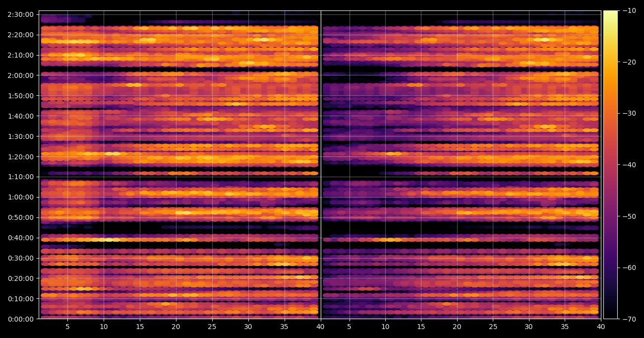644x338 pixels.
Task: Select the left heatmap's x-axis label 35
Action: [x=284, y=327]
